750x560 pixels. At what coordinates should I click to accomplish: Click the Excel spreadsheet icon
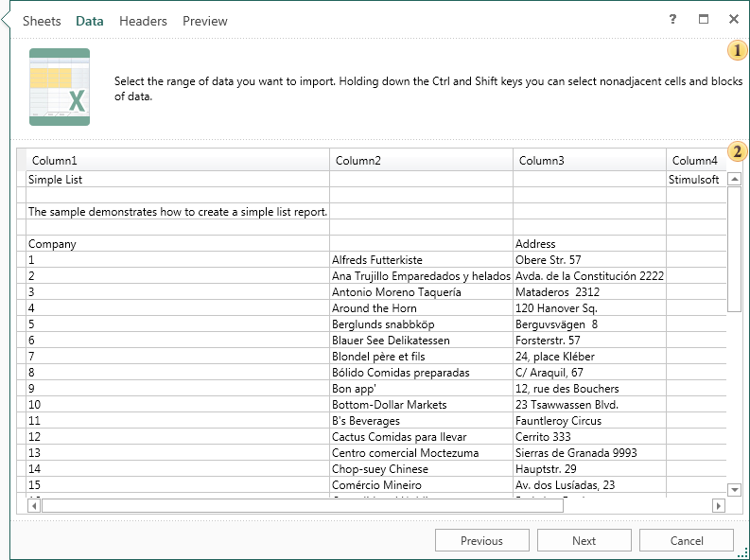[x=60, y=87]
